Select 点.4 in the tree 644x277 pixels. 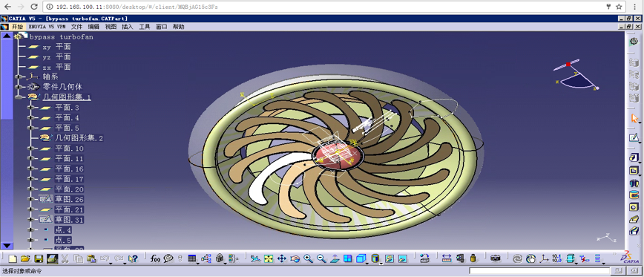coord(63,230)
